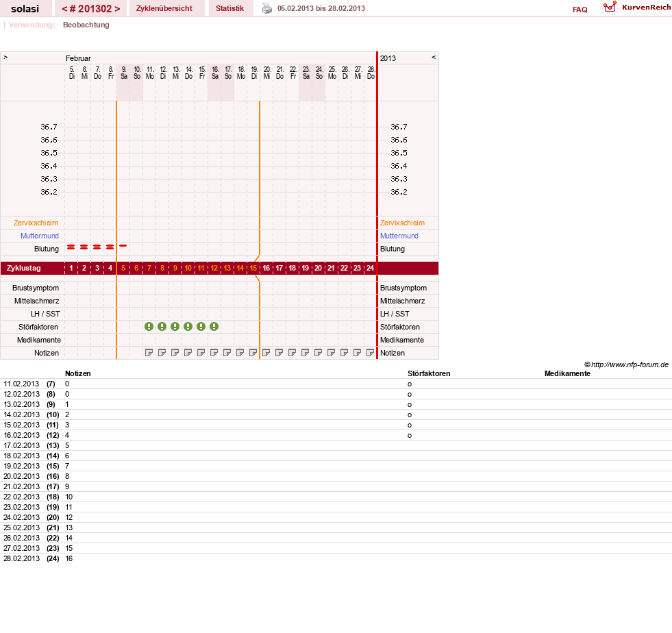Click the left LH / SST row label
Image resolution: width=672 pixels, height=633 pixels.
pos(45,314)
